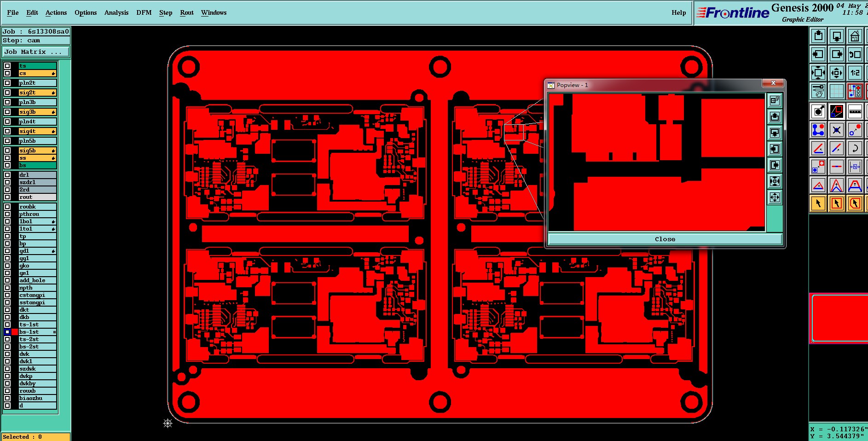Open the Help menu

pyautogui.click(x=678, y=12)
